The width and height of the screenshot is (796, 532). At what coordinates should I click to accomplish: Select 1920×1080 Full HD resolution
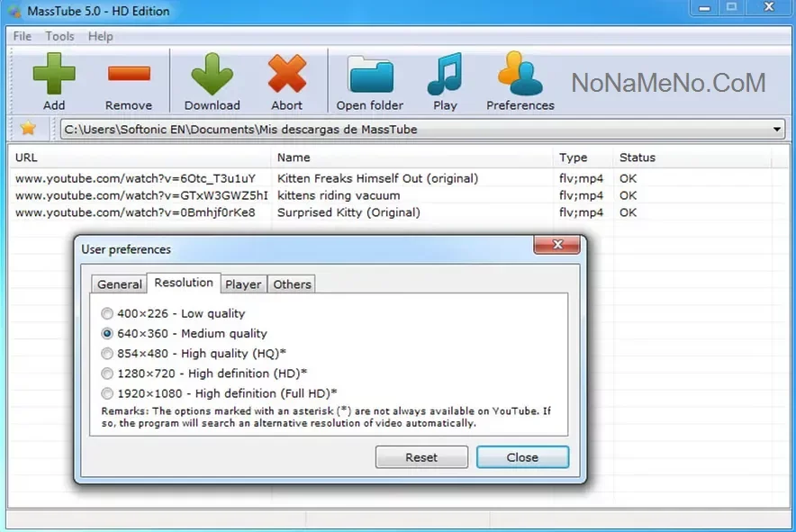[108, 393]
